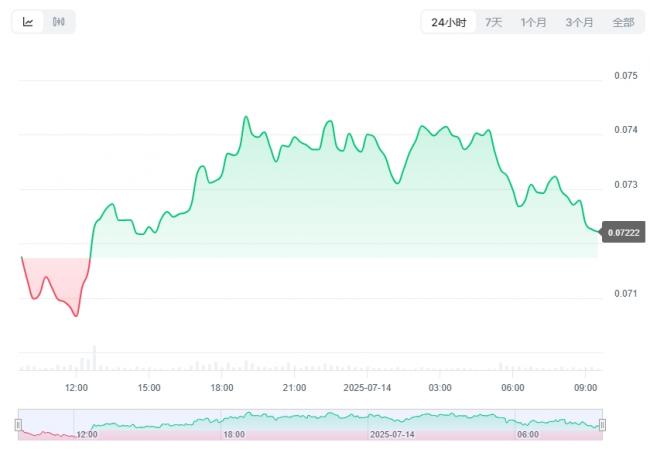Click the 03:00 time axis label
The height and width of the screenshot is (449, 650).
point(440,388)
